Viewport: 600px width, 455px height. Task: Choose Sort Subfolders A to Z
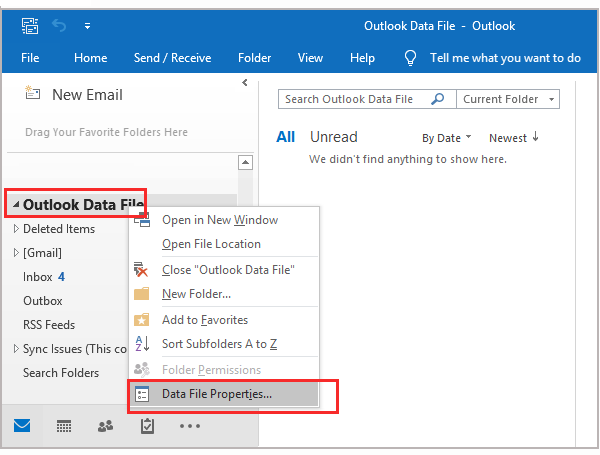[219, 344]
